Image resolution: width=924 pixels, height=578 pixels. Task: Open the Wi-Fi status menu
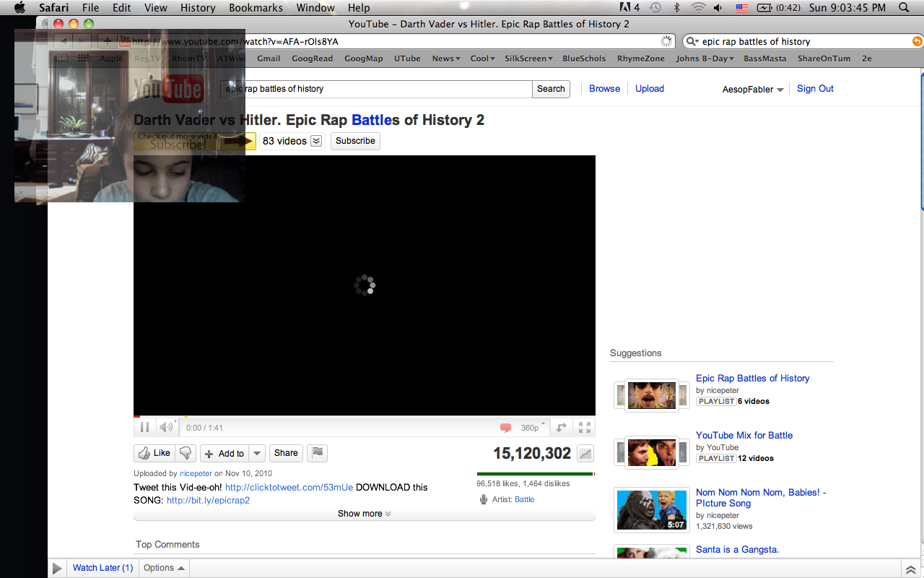(698, 8)
